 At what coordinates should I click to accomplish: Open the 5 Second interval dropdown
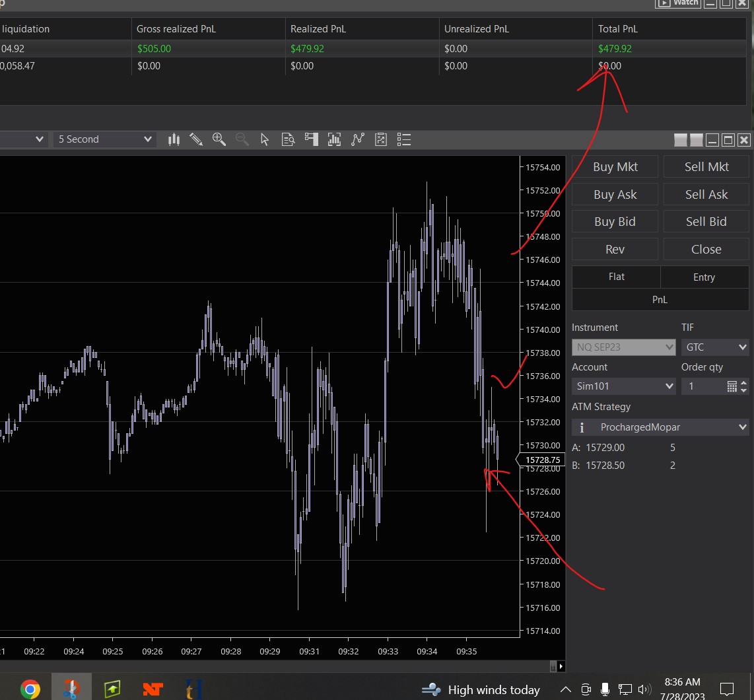point(104,139)
